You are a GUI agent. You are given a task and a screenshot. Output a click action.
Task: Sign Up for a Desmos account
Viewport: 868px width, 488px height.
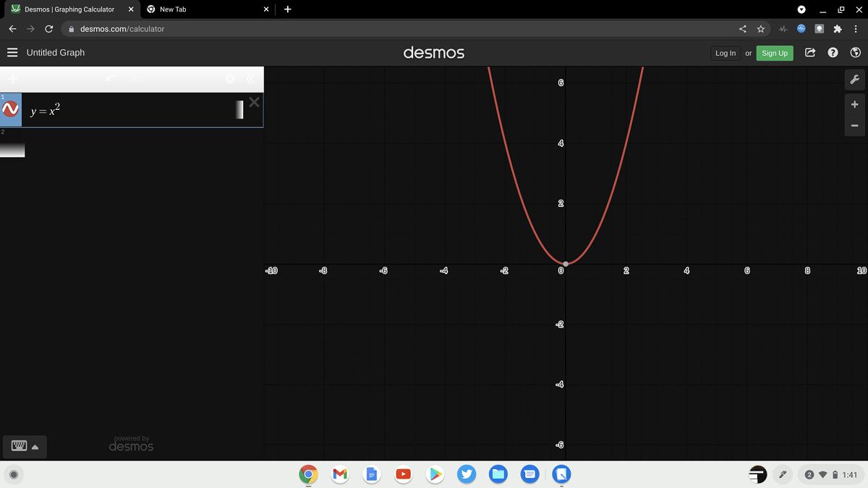click(775, 53)
